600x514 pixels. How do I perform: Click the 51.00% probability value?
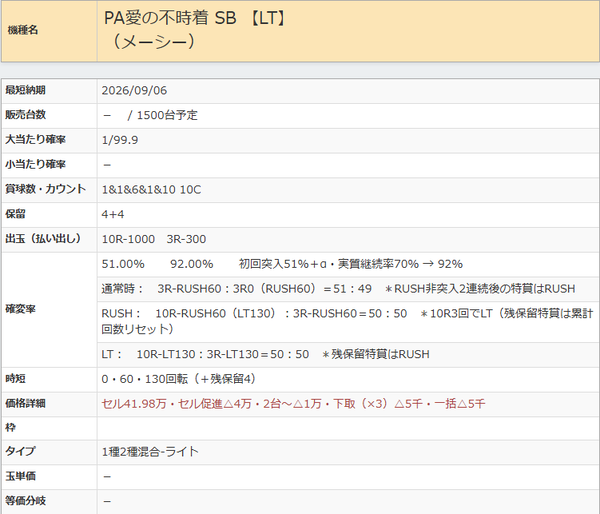point(123,264)
